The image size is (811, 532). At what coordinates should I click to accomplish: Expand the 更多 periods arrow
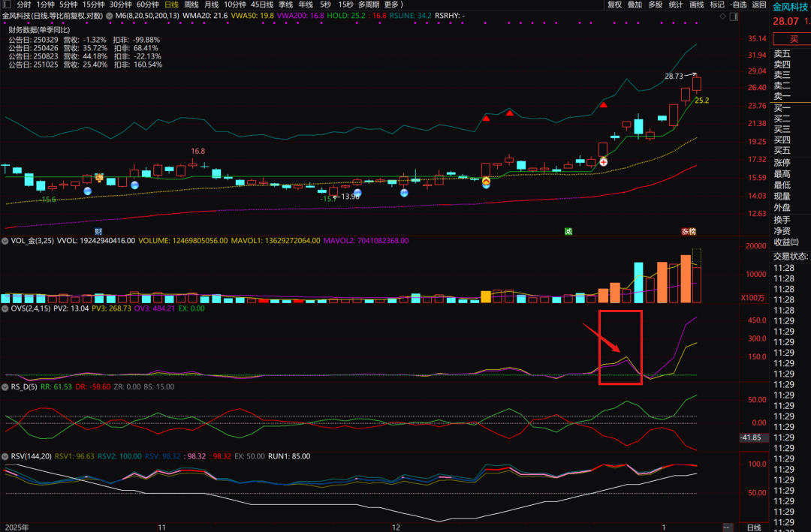[x=401, y=5]
